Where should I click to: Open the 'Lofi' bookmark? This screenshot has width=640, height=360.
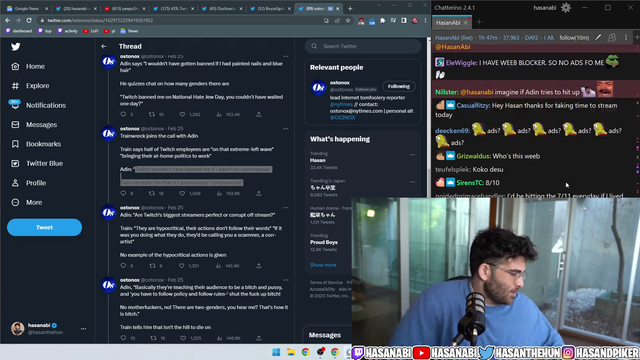91,31
